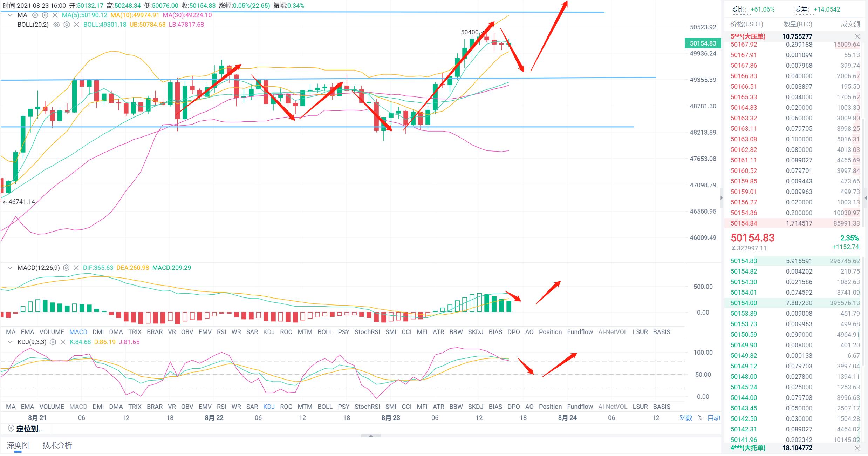
Task: Switch to the 技术分析 tab
Action: (x=57, y=445)
